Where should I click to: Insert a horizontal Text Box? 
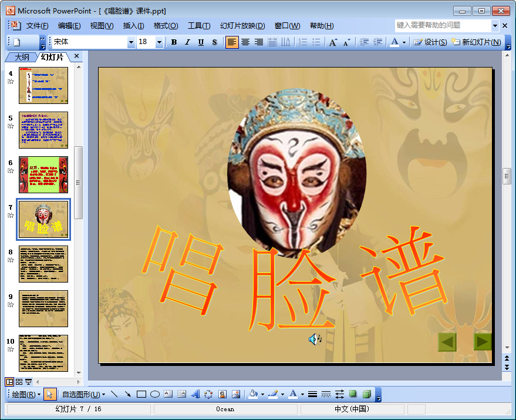click(x=168, y=394)
